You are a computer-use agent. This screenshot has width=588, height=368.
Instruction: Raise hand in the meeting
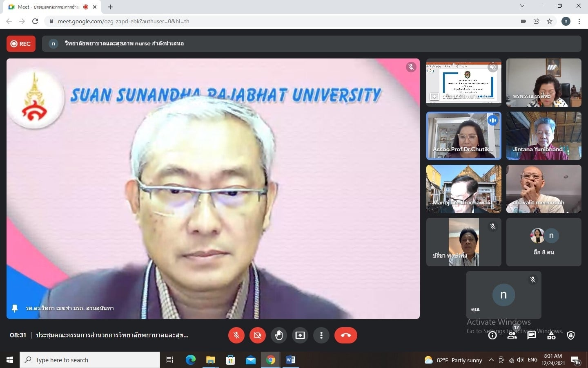279,335
